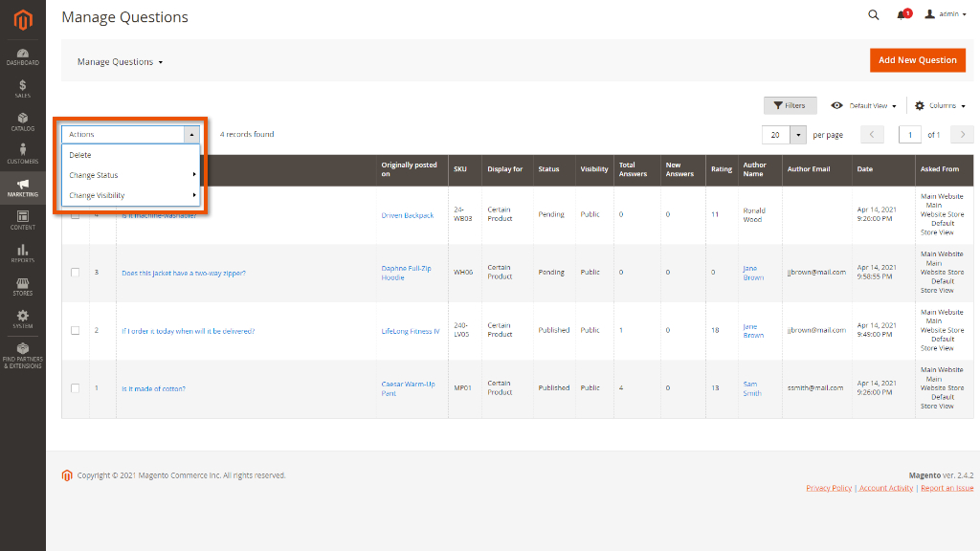The width and height of the screenshot is (980, 551).
Task: Open the Content menu
Action: tap(23, 221)
